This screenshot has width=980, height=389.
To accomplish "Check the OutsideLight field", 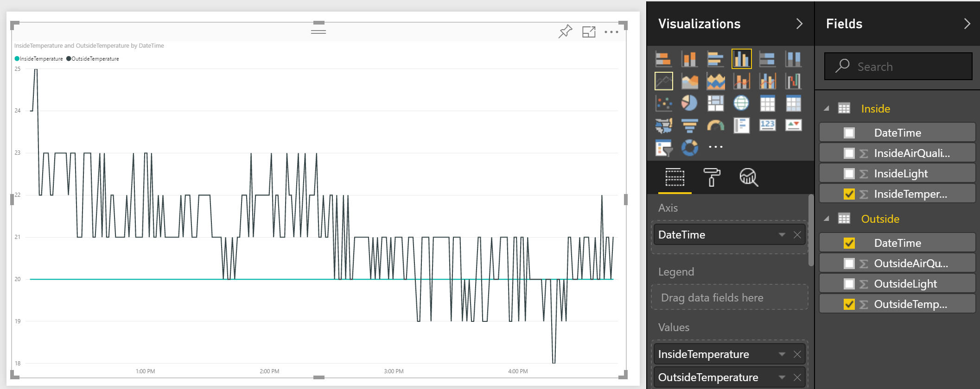I will click(x=849, y=284).
